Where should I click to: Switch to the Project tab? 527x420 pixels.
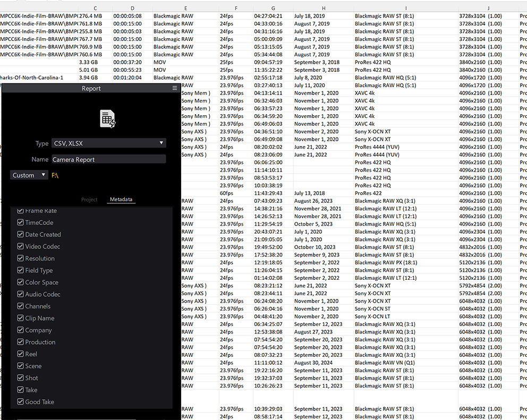(x=89, y=200)
